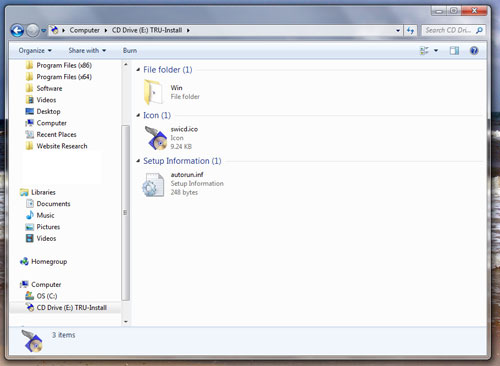This screenshot has height=366, width=500.
Task: Open the Organize menu
Action: (x=35, y=51)
